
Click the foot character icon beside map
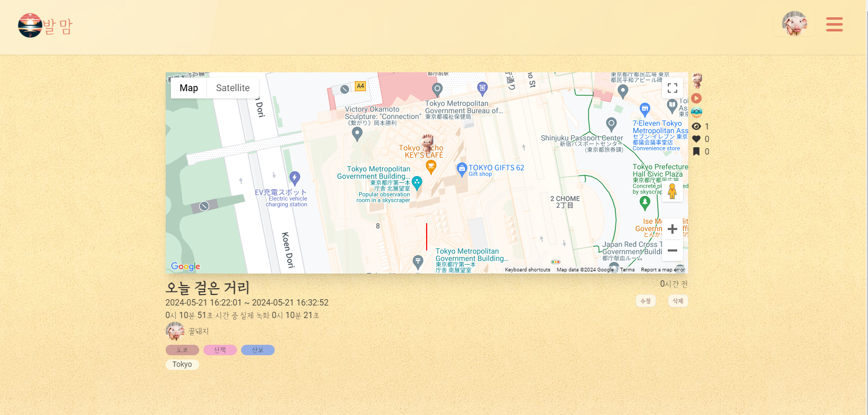pyautogui.click(x=697, y=81)
